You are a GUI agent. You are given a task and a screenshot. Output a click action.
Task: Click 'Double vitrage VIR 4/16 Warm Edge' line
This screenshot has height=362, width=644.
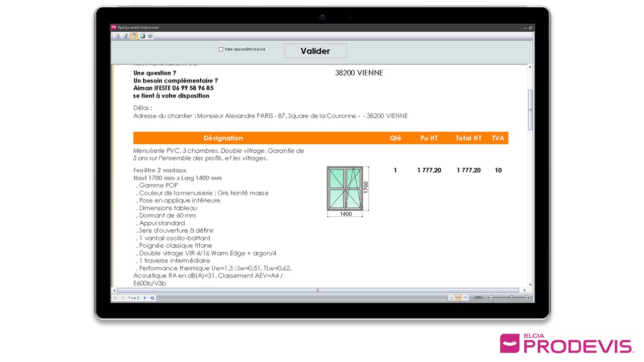(206, 253)
